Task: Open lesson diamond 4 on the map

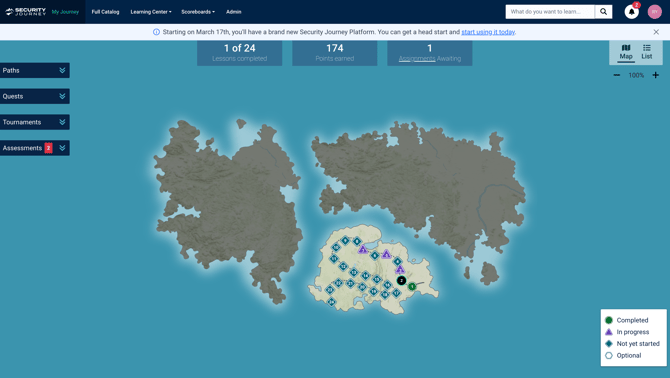Action: pos(397,261)
